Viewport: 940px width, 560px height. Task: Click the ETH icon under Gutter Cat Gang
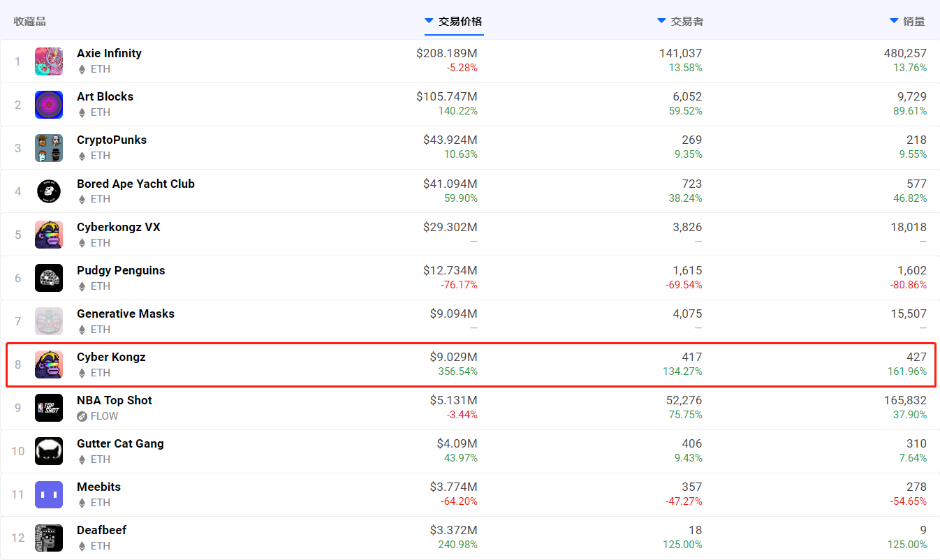(82, 459)
